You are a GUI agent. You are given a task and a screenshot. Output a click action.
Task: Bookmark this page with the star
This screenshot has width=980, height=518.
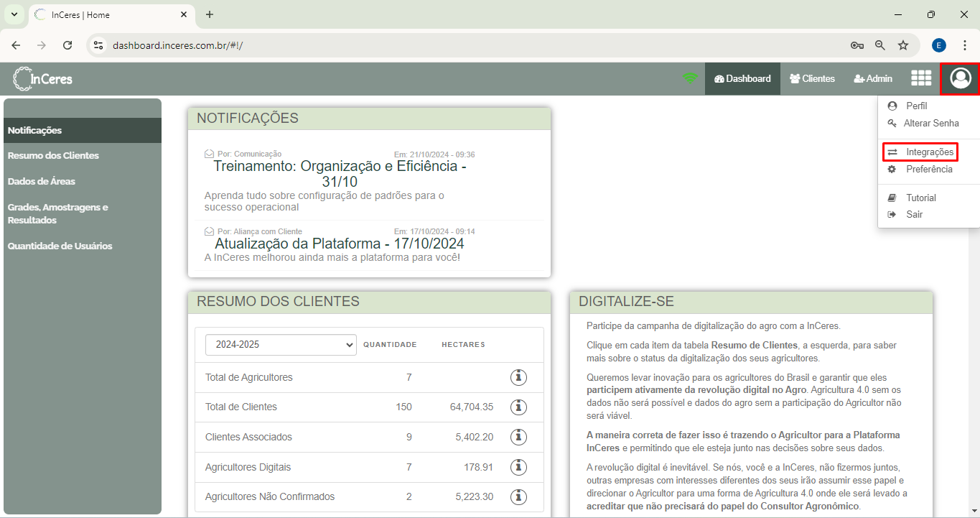coord(903,45)
